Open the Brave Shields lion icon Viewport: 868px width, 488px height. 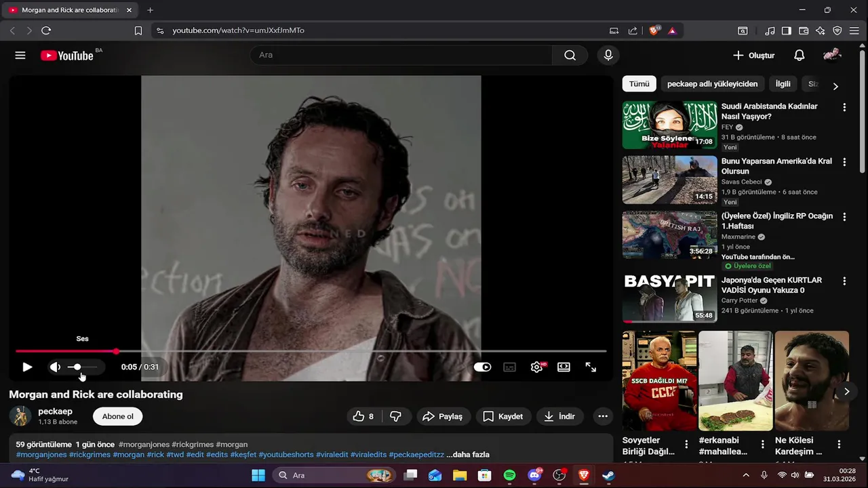pyautogui.click(x=654, y=30)
